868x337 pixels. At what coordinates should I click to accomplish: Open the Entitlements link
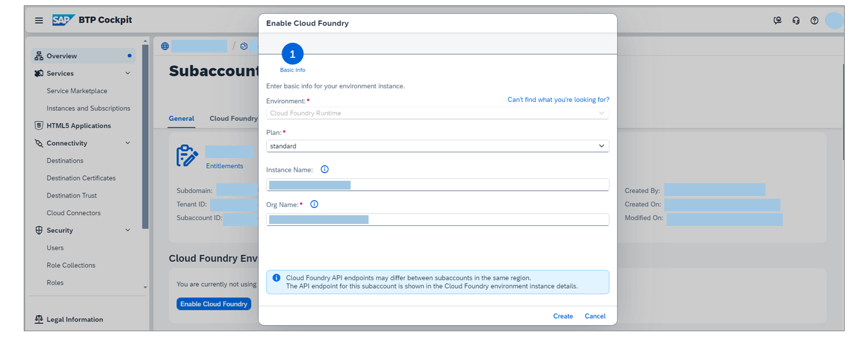point(225,166)
